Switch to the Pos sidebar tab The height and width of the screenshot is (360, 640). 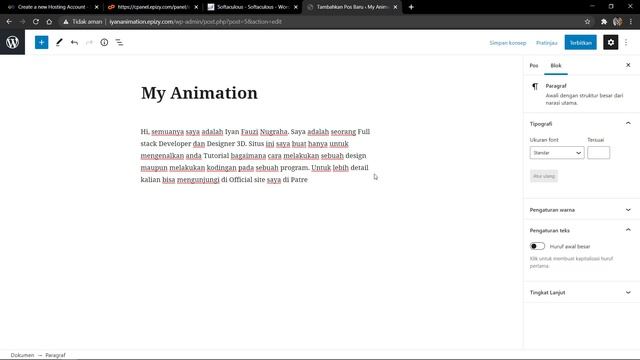533,65
